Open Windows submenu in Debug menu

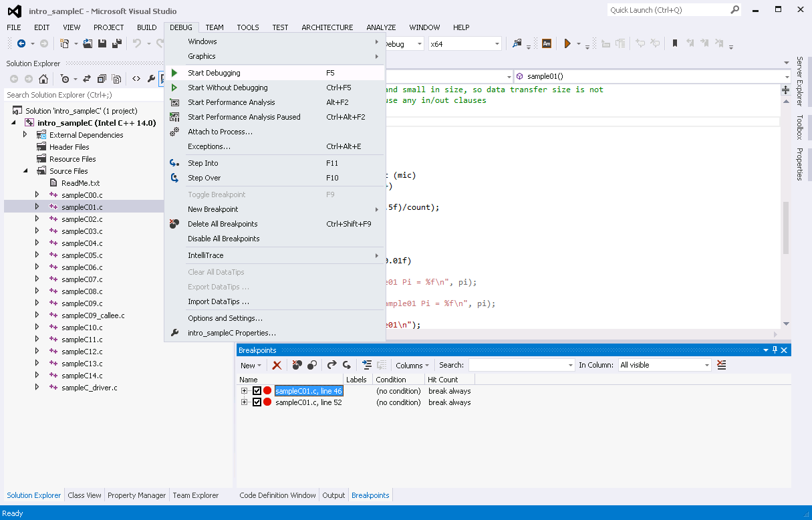275,41
